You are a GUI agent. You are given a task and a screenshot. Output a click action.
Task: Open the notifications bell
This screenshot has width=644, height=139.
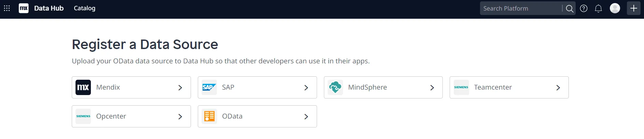click(598, 9)
